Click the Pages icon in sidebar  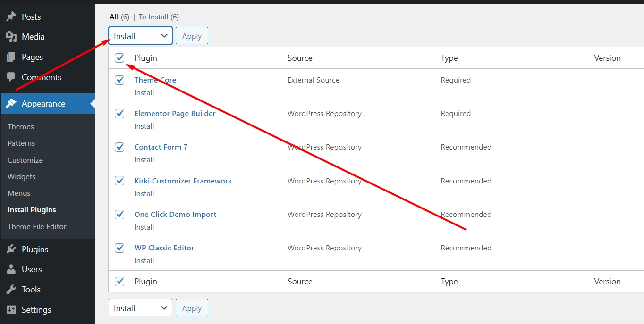(11, 57)
